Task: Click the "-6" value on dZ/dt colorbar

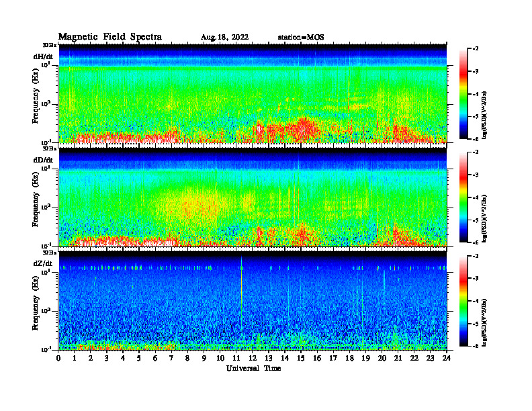Action: pyautogui.click(x=476, y=346)
